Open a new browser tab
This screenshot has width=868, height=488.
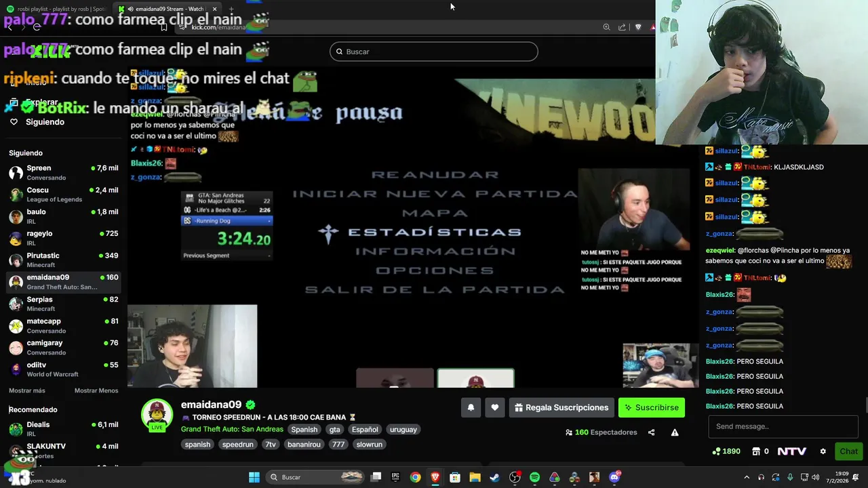pyautogui.click(x=231, y=9)
